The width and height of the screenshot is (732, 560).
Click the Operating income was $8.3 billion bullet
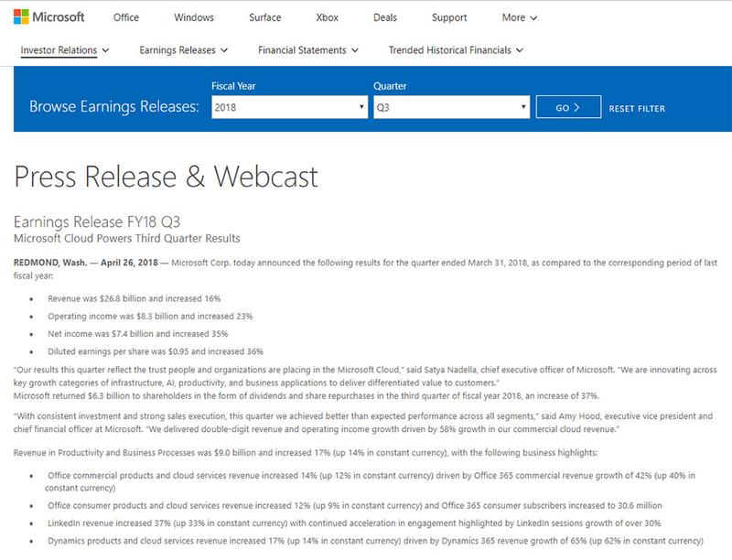pyautogui.click(x=150, y=317)
